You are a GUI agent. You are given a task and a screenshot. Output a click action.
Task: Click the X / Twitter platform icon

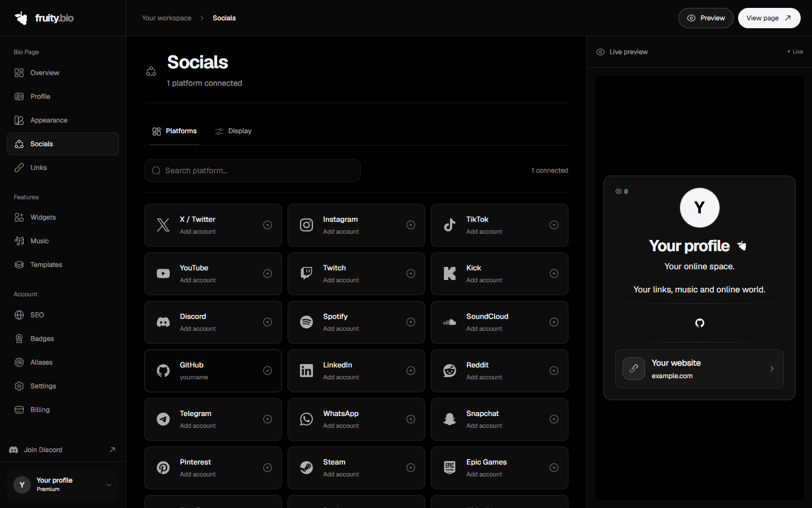pyautogui.click(x=163, y=225)
